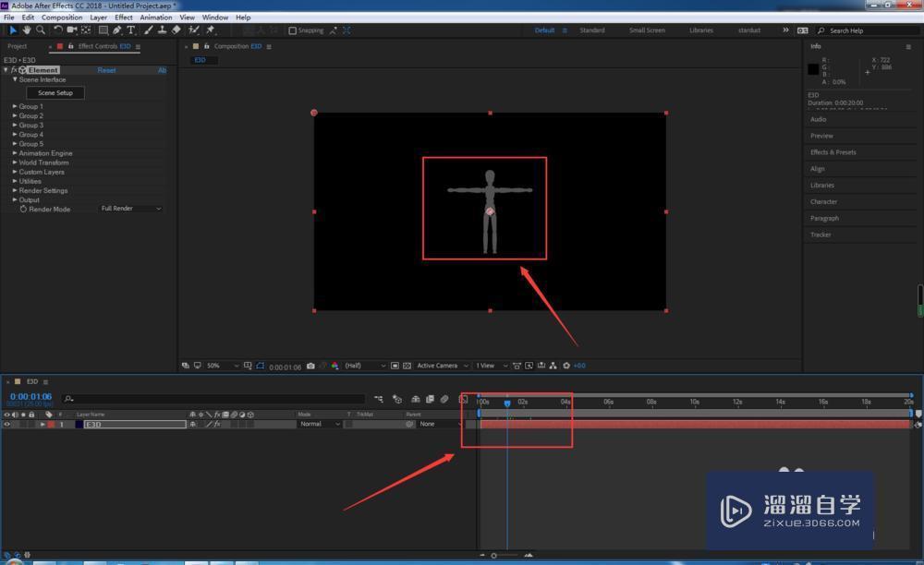The image size is (924, 565).
Task: Select the Horizontal Type tool
Action: [131, 30]
